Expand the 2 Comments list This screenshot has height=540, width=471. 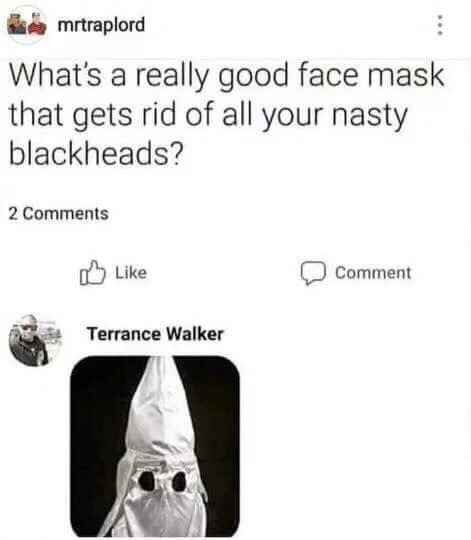[58, 214]
